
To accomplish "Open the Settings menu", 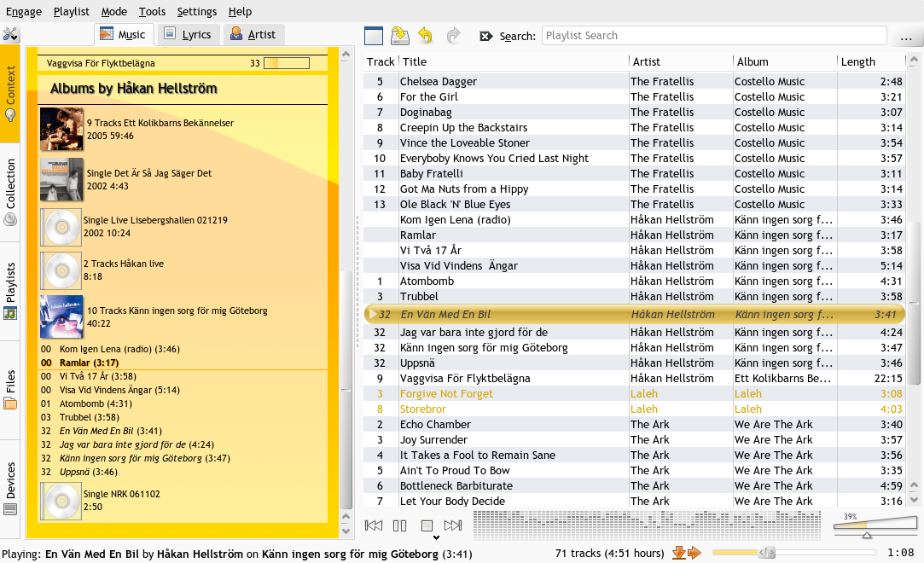I will tap(197, 11).
